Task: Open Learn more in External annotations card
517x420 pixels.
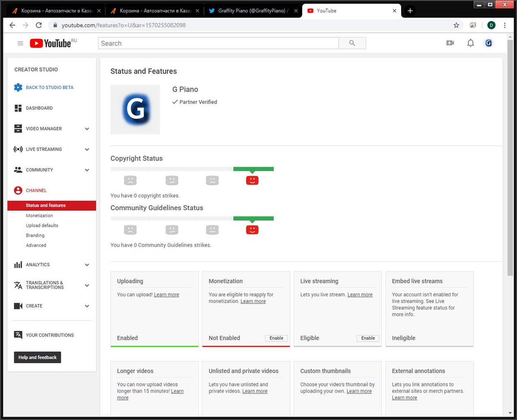Action: pyautogui.click(x=405, y=398)
